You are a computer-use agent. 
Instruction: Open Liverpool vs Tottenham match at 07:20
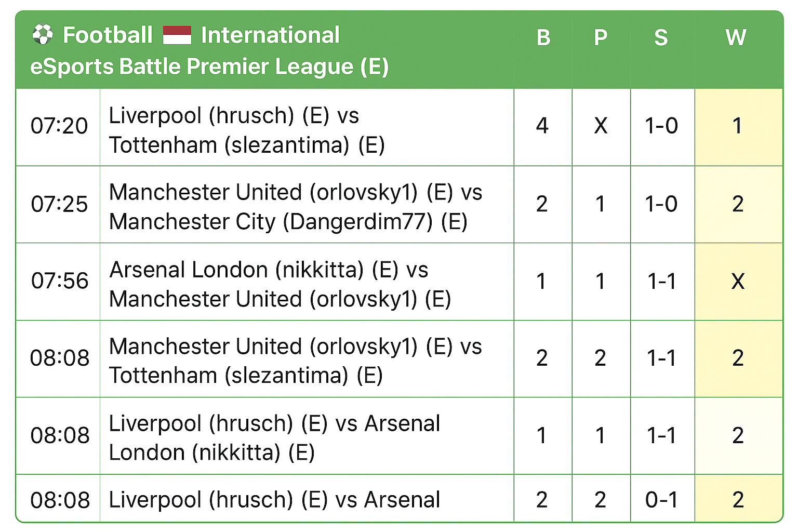pyautogui.click(x=247, y=130)
